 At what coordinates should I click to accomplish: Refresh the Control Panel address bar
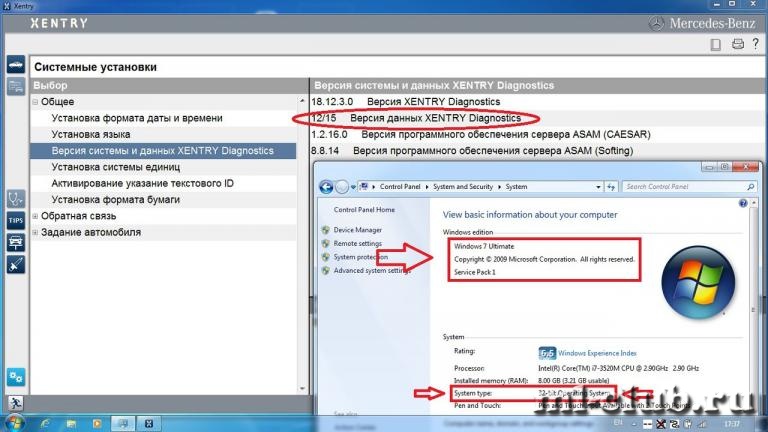(x=611, y=187)
